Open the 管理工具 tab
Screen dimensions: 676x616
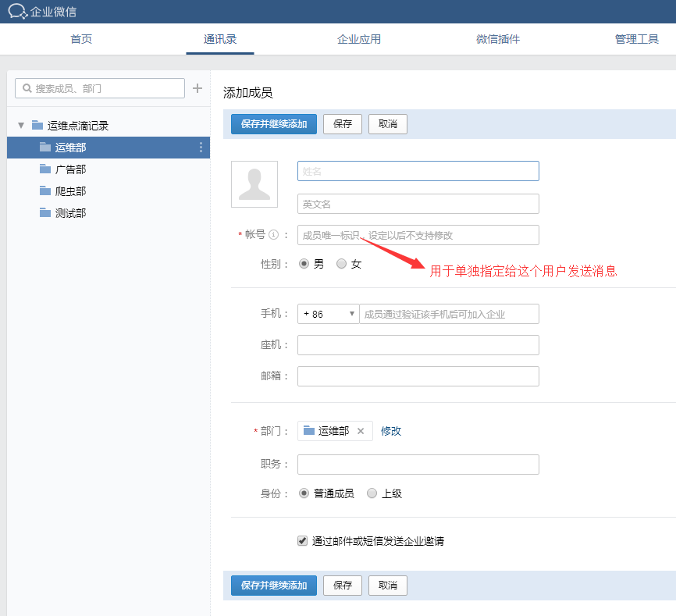(637, 37)
